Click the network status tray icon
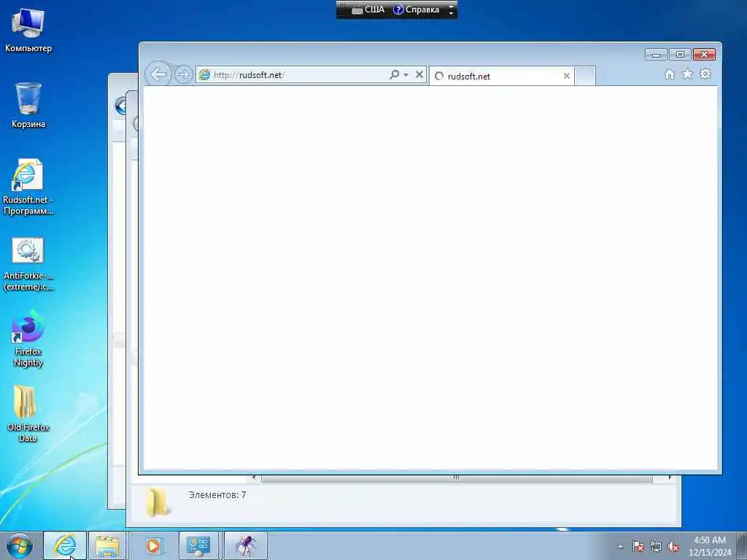The height and width of the screenshot is (560, 747). (x=656, y=547)
